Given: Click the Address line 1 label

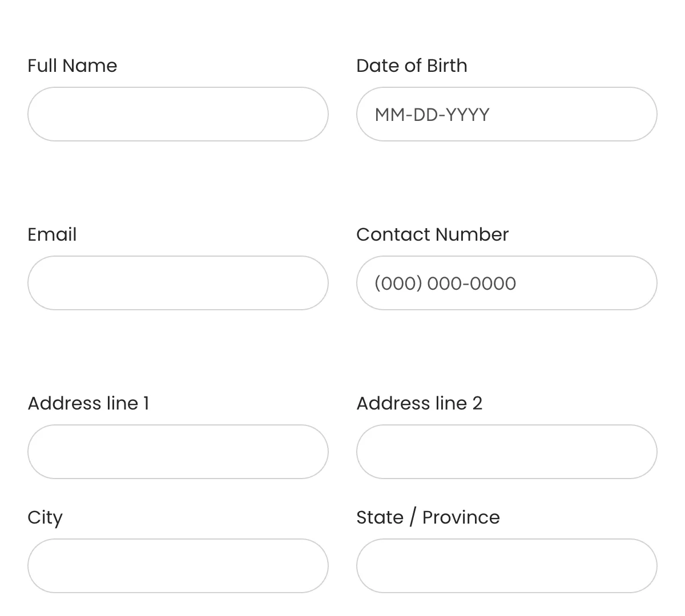Looking at the screenshot, I should (88, 403).
